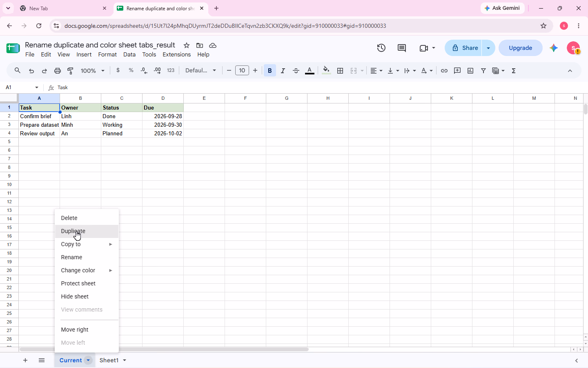The height and width of the screenshot is (368, 588).
Task: Open Change color submenu
Action: [87, 270]
